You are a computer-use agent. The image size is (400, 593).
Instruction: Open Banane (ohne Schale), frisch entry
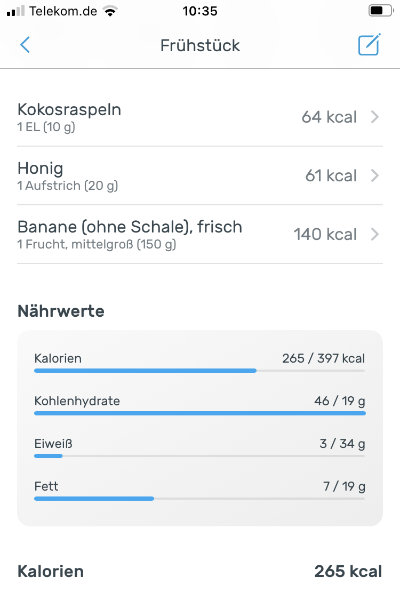click(200, 234)
